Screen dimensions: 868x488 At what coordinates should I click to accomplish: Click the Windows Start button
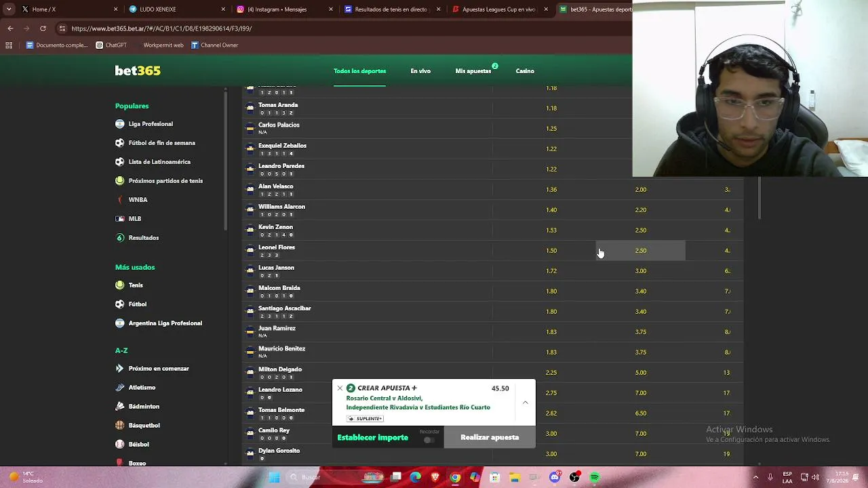click(274, 477)
